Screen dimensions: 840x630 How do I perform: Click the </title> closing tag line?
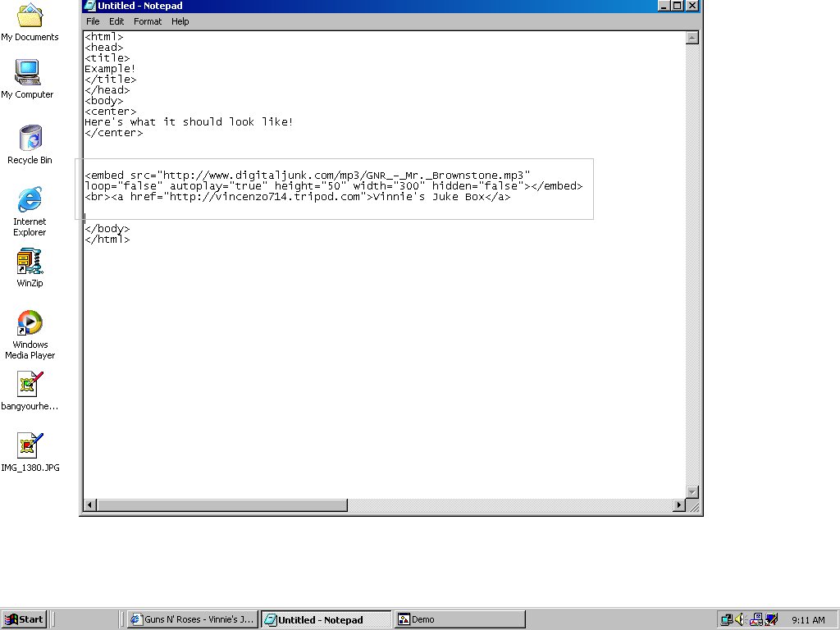pos(111,80)
